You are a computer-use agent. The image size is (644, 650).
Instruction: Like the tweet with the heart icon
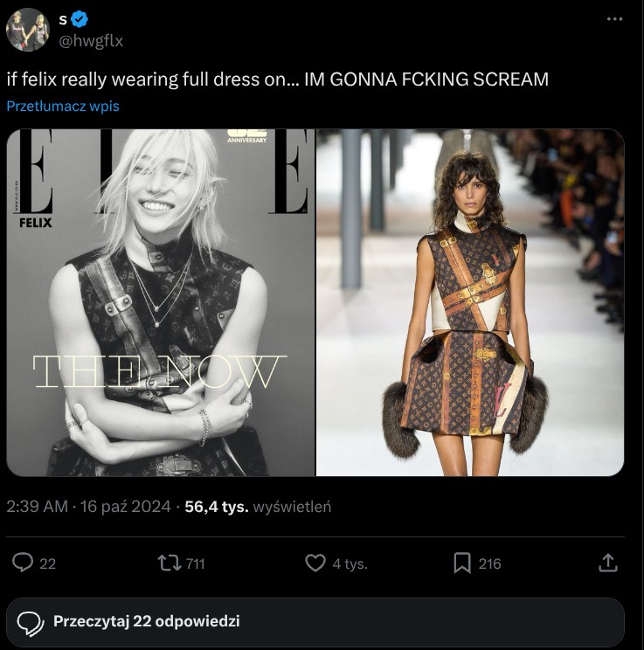pyautogui.click(x=315, y=563)
